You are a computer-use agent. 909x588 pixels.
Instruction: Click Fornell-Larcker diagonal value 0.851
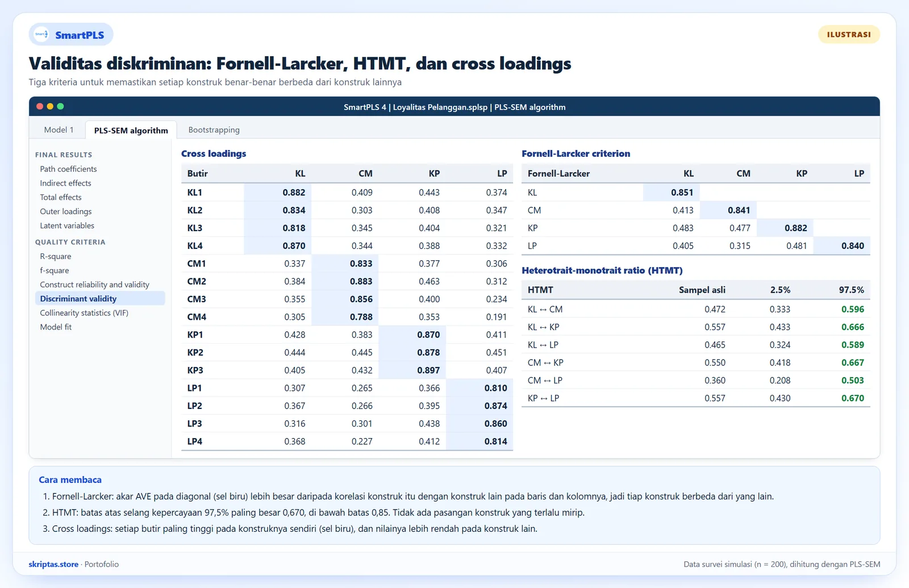click(x=682, y=193)
